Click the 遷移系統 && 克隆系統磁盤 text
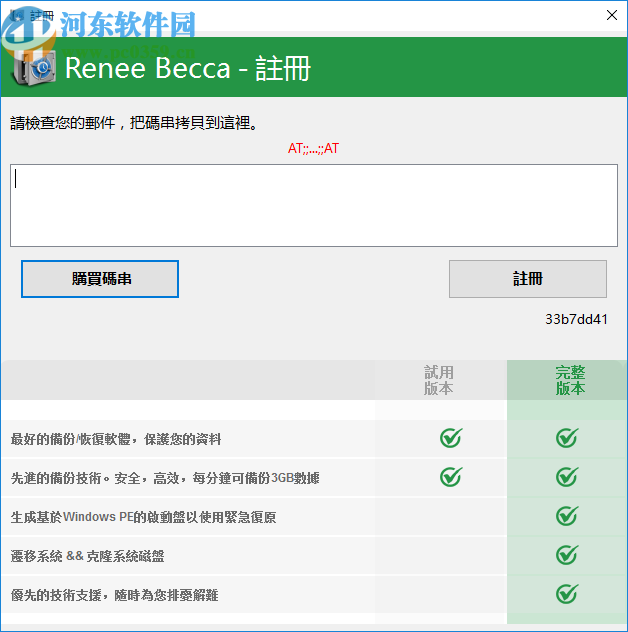 click(x=87, y=556)
